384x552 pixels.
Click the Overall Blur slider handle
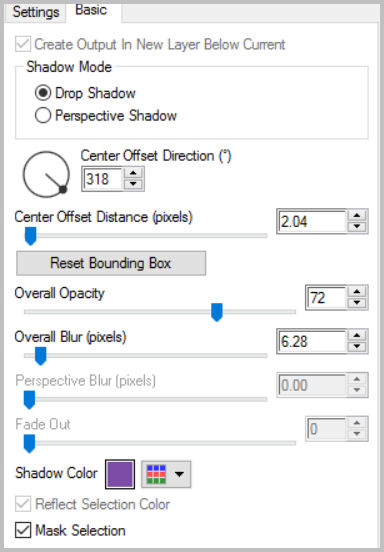[x=40, y=356]
